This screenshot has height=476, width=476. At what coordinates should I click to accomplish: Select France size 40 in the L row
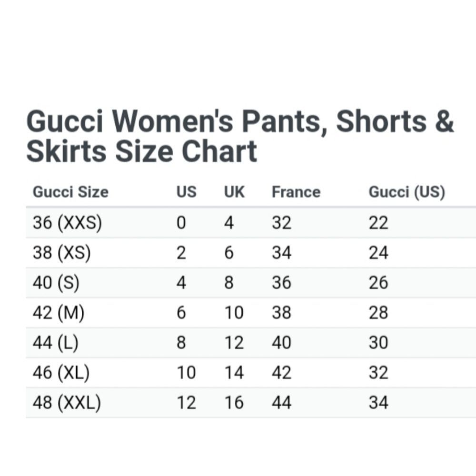point(281,343)
